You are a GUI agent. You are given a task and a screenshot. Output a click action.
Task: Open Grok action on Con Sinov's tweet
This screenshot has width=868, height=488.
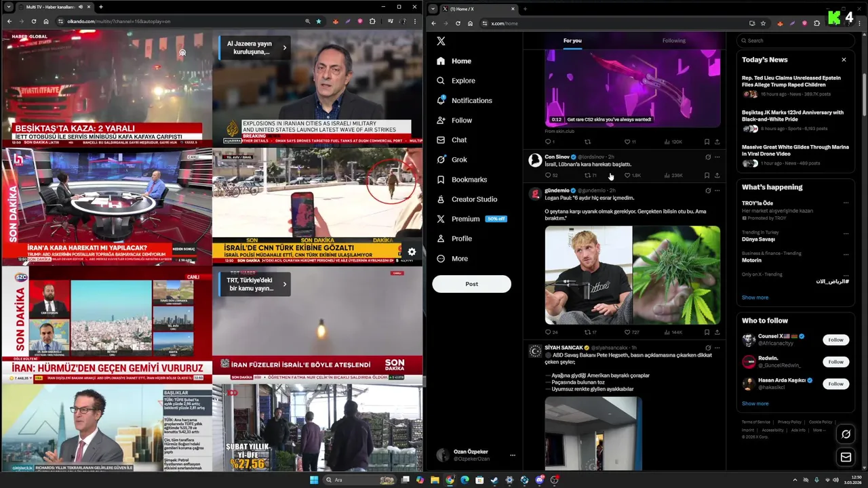coord(708,157)
